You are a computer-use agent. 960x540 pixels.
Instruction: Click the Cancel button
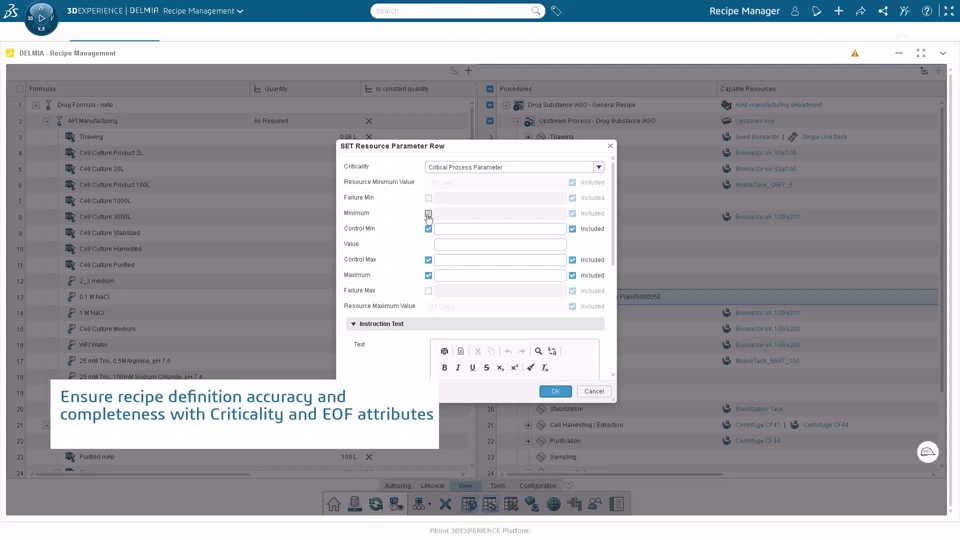[x=594, y=391]
